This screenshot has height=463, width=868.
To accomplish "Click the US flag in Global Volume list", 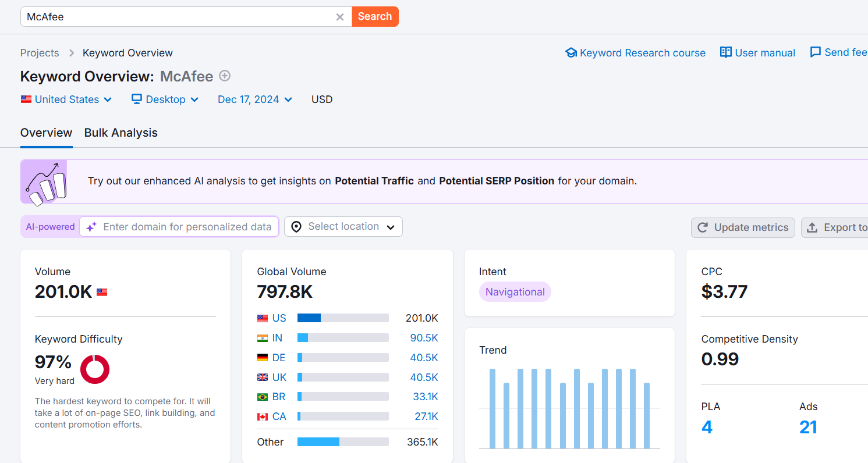I will tap(263, 318).
